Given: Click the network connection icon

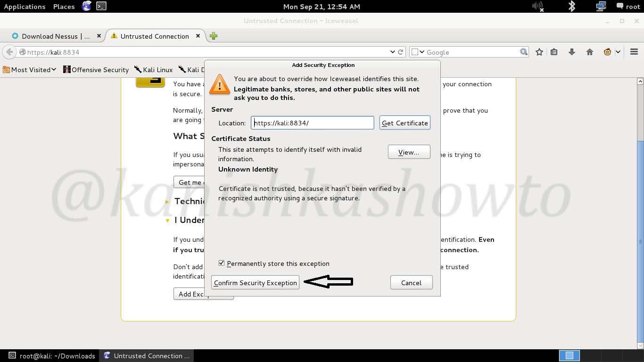Looking at the screenshot, I should (601, 6).
